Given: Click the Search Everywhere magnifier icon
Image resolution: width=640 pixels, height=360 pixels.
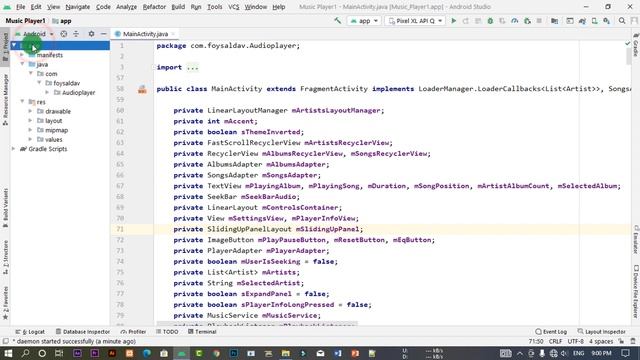Looking at the screenshot, I should [x=622, y=21].
